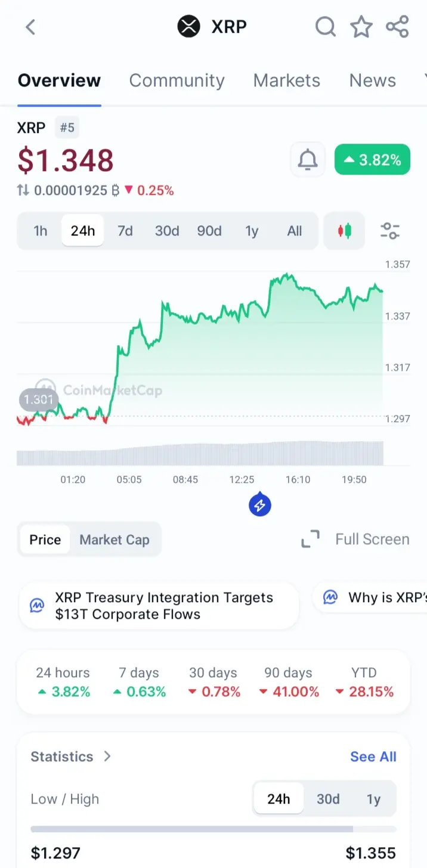
Task: Tap the back arrow icon
Action: click(x=31, y=27)
